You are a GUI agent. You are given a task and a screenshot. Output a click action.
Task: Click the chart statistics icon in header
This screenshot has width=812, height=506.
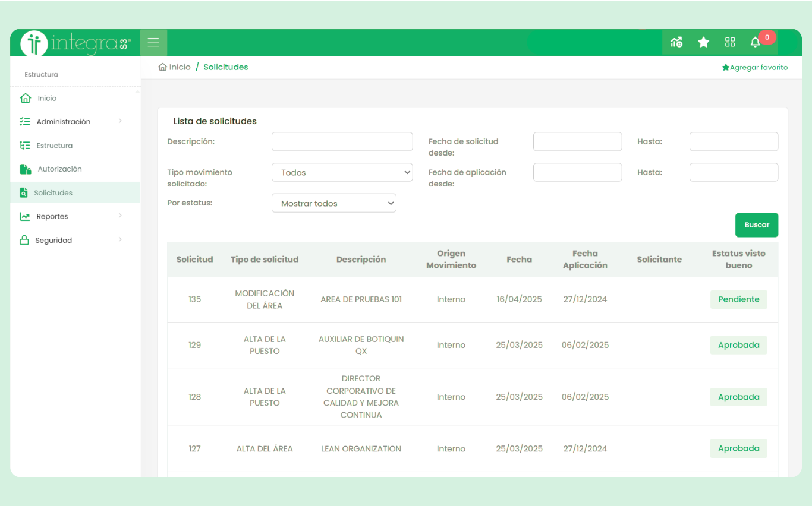coord(676,42)
